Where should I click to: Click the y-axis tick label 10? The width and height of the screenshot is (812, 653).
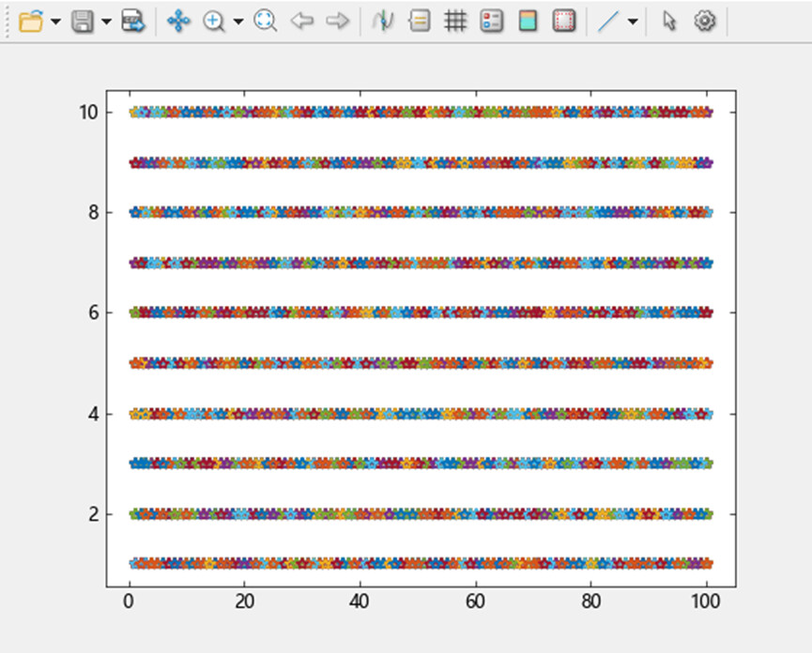[x=88, y=112]
